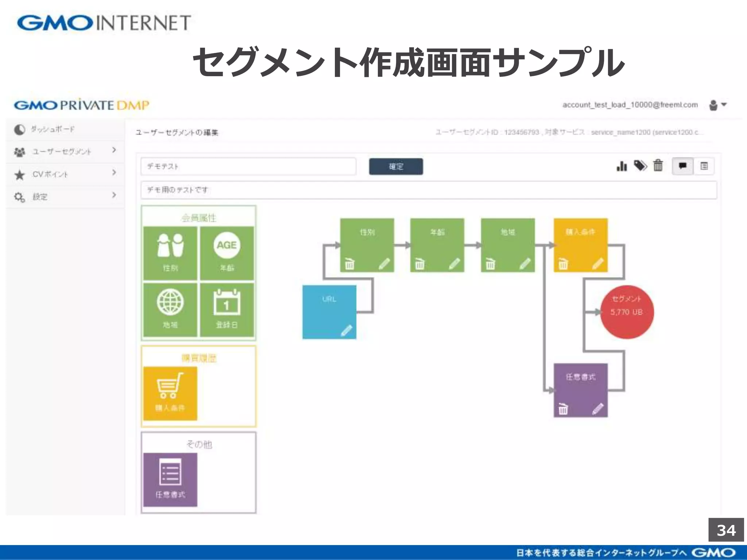This screenshot has width=747, height=560.
Task: Select the purple free-format (任意書式) palette tile
Action: [x=170, y=479]
